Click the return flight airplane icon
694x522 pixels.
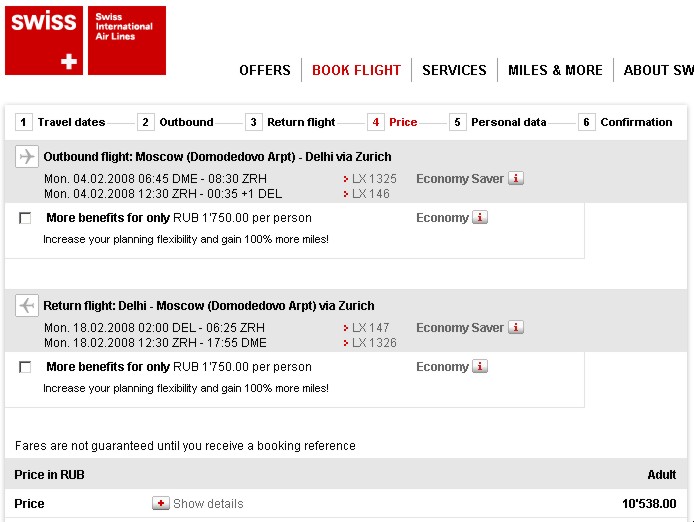pos(27,306)
